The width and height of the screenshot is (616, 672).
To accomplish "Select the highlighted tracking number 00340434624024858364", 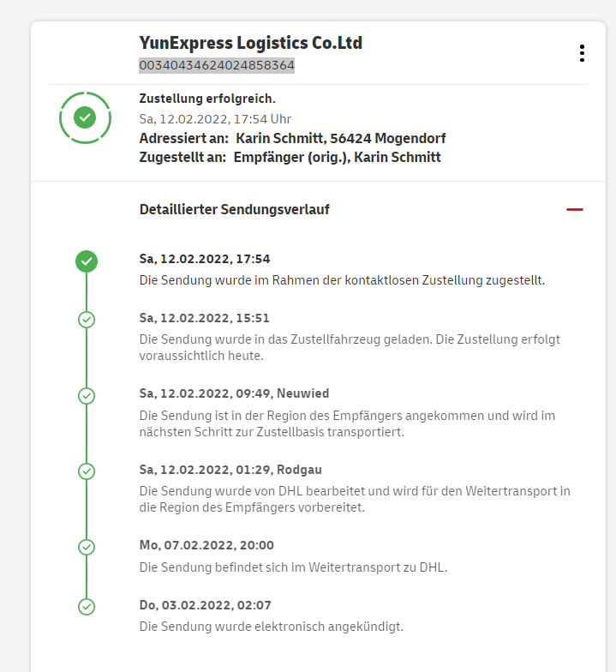I will tap(217, 65).
